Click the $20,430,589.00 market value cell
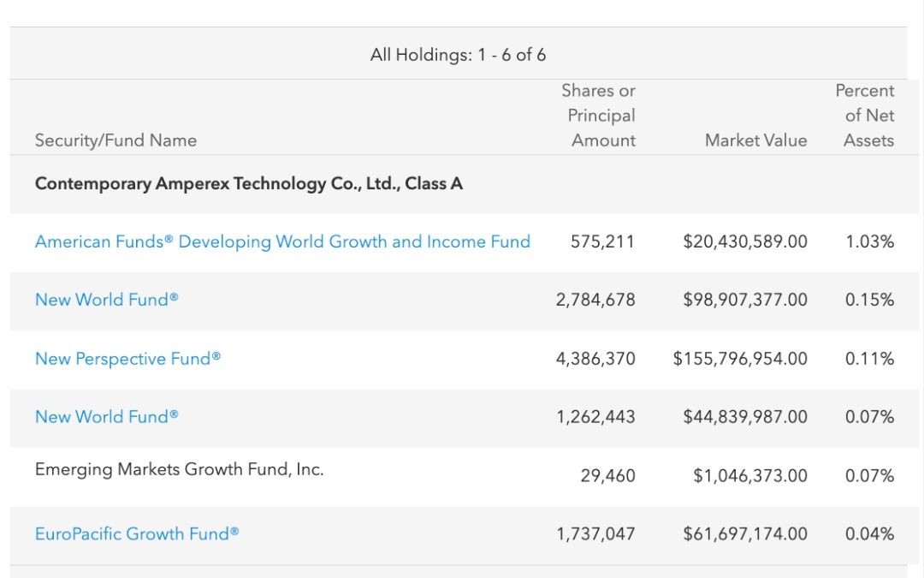 (744, 242)
